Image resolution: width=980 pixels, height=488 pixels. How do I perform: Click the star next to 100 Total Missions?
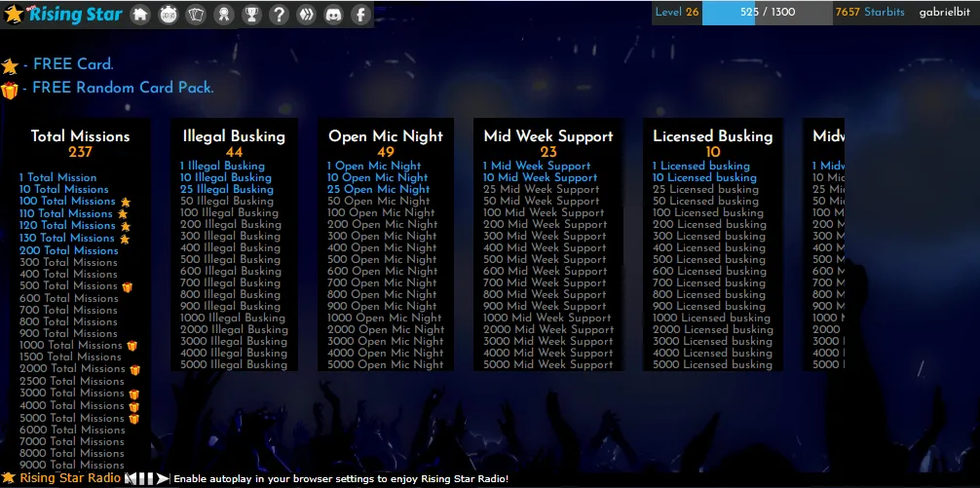pyautogui.click(x=126, y=202)
